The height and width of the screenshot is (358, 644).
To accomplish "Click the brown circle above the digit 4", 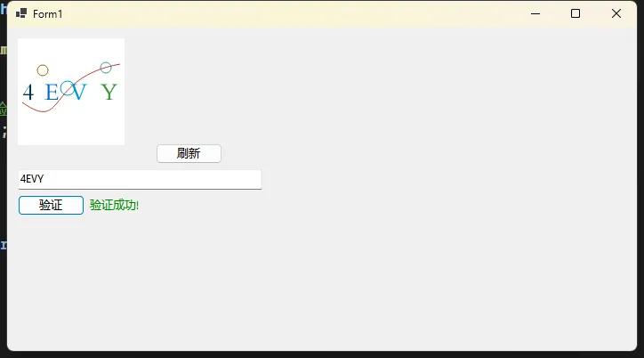I will [43, 70].
